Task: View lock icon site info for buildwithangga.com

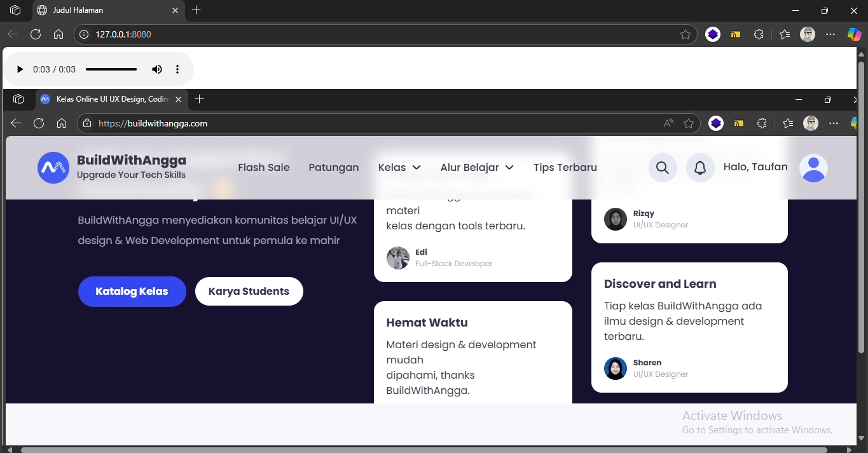Action: (x=87, y=123)
